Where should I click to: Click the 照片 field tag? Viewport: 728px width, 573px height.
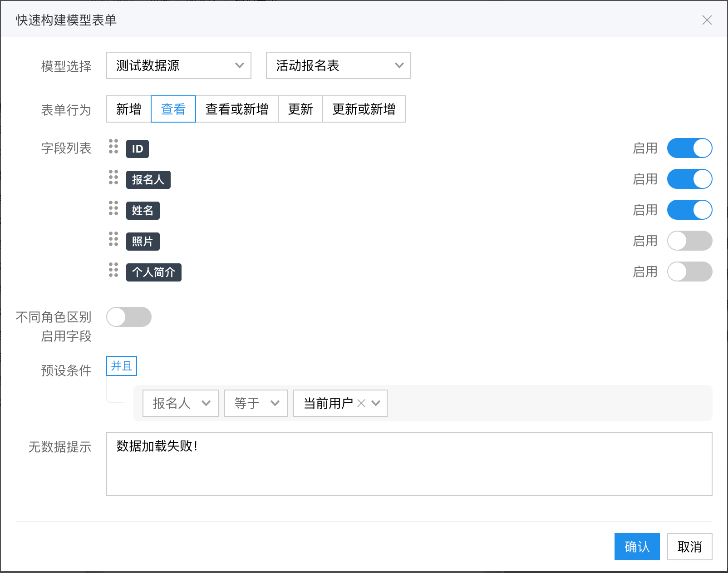tap(143, 242)
